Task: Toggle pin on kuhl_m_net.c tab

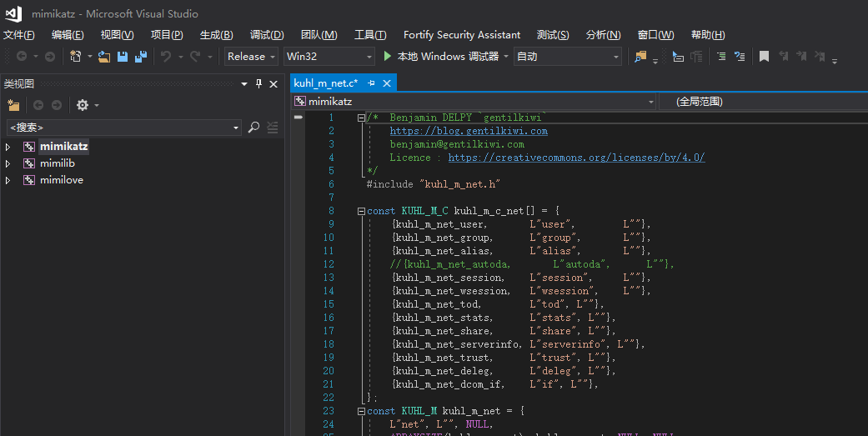Action: [x=371, y=83]
